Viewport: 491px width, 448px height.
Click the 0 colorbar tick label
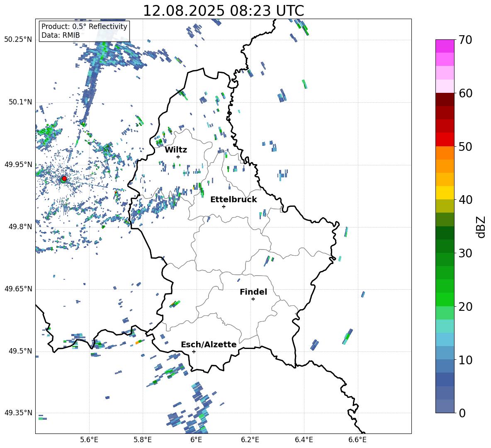click(x=462, y=413)
